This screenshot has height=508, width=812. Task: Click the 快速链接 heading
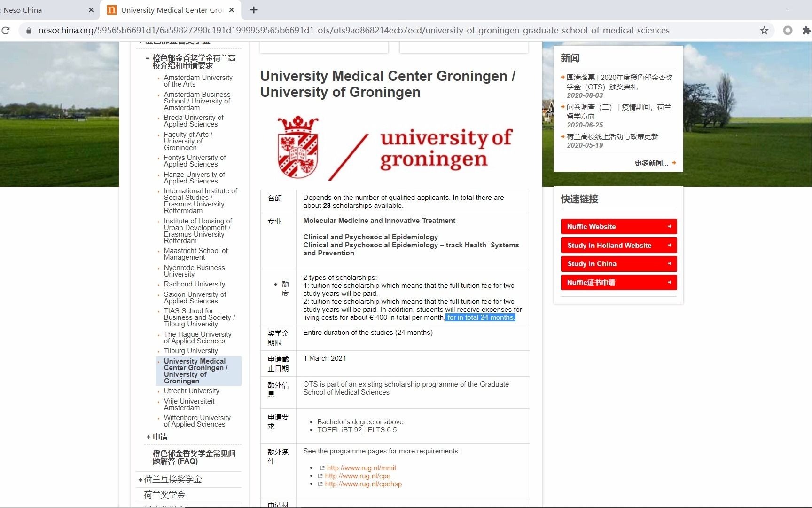579,199
